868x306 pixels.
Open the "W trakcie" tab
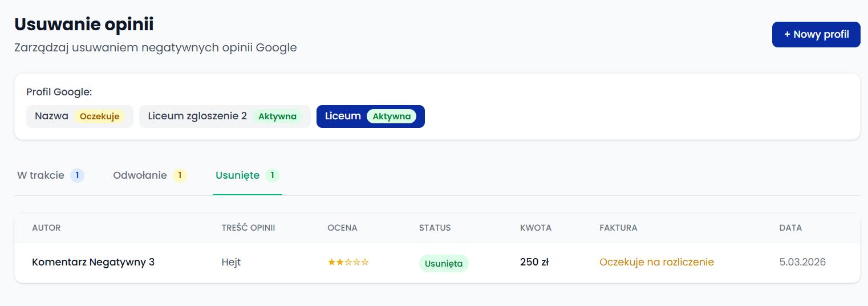click(x=50, y=175)
